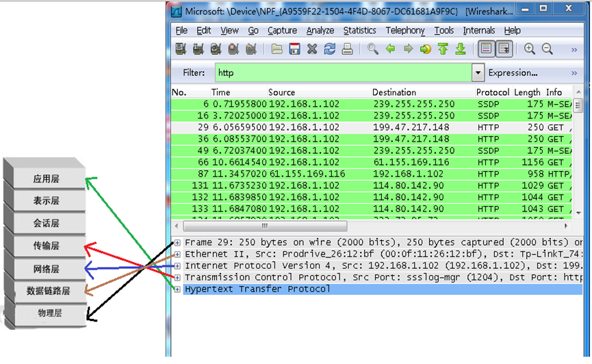Viewport: 592px width, 364px height.
Task: Jump to the last packet
Action: point(461,49)
